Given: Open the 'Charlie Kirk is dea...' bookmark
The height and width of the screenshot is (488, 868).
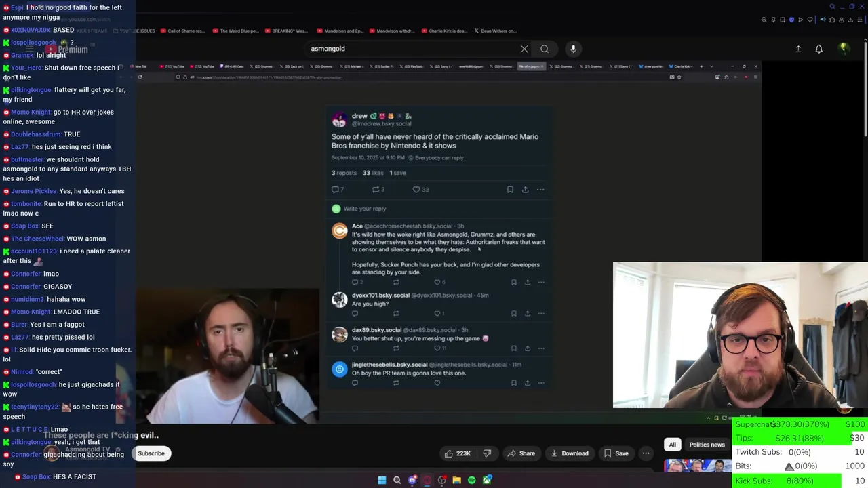Looking at the screenshot, I should (444, 30).
